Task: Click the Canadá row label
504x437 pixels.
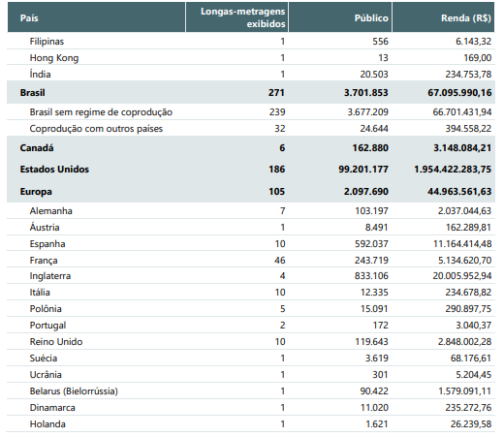Action: point(37,148)
